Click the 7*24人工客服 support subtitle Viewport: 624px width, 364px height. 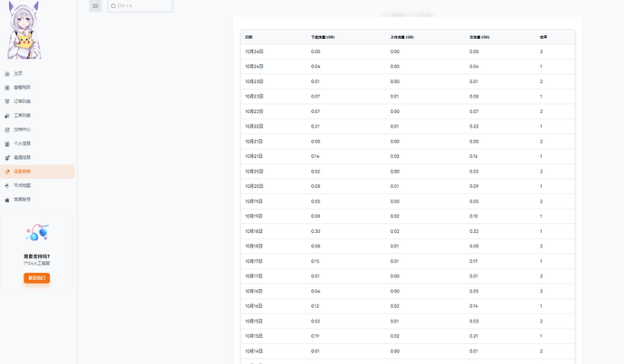click(36, 264)
